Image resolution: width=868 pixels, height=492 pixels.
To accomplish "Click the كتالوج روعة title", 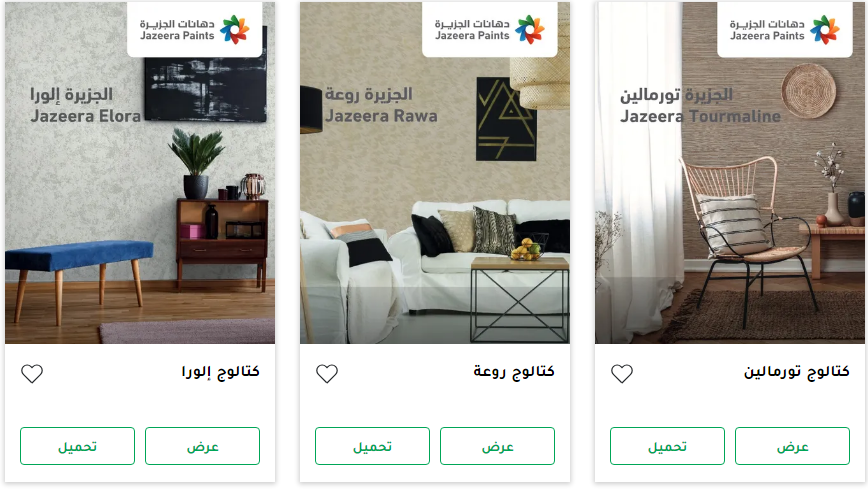I will [x=514, y=372].
